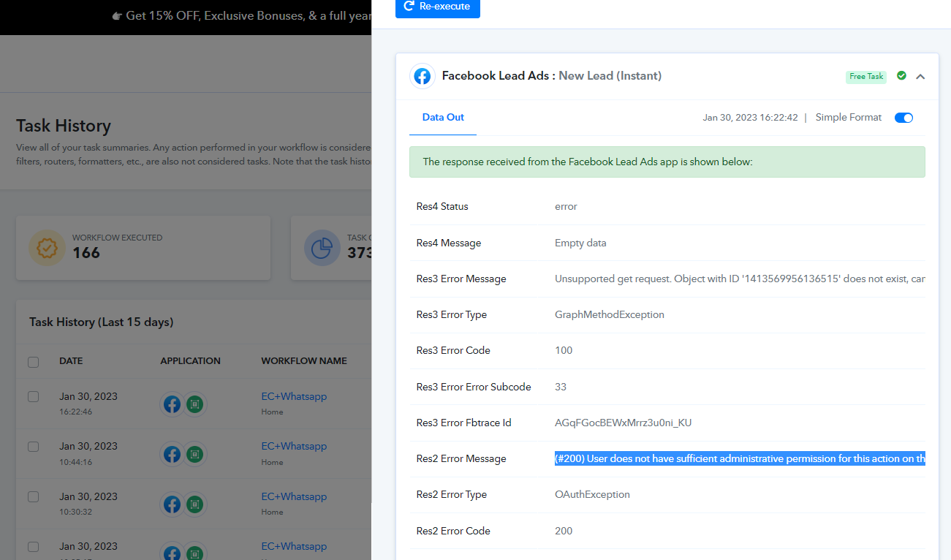Click the 'Res3 Error Type' label
The height and width of the screenshot is (560, 951).
coord(452,314)
